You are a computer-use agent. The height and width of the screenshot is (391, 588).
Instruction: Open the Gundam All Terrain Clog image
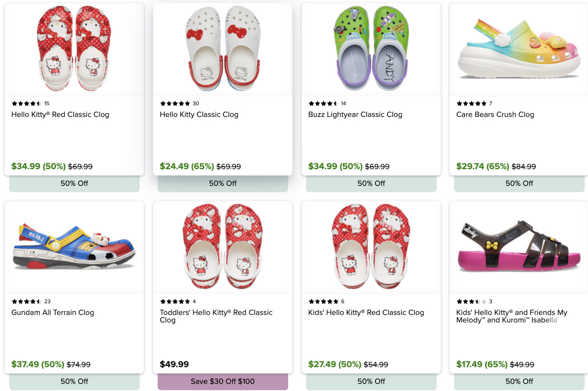[74, 247]
